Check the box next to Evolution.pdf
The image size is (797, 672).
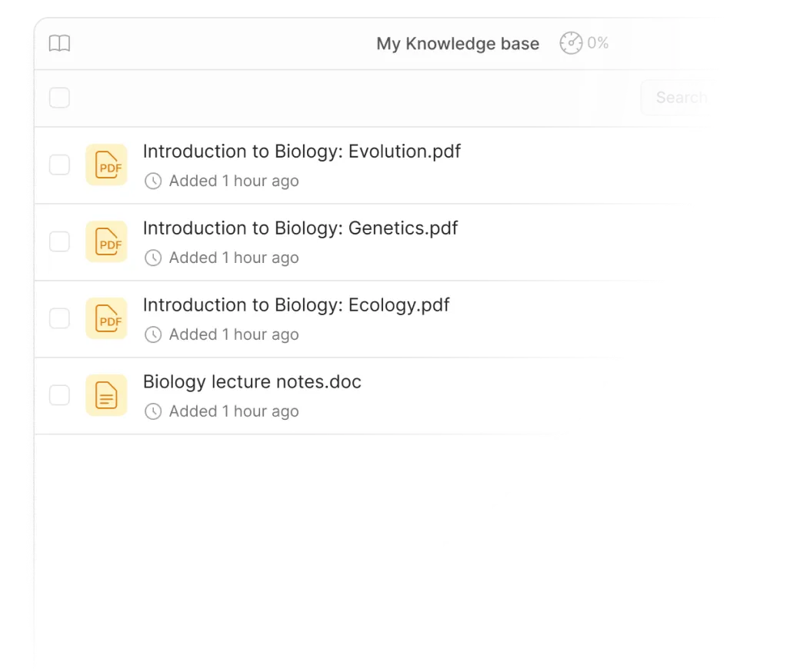click(x=59, y=165)
